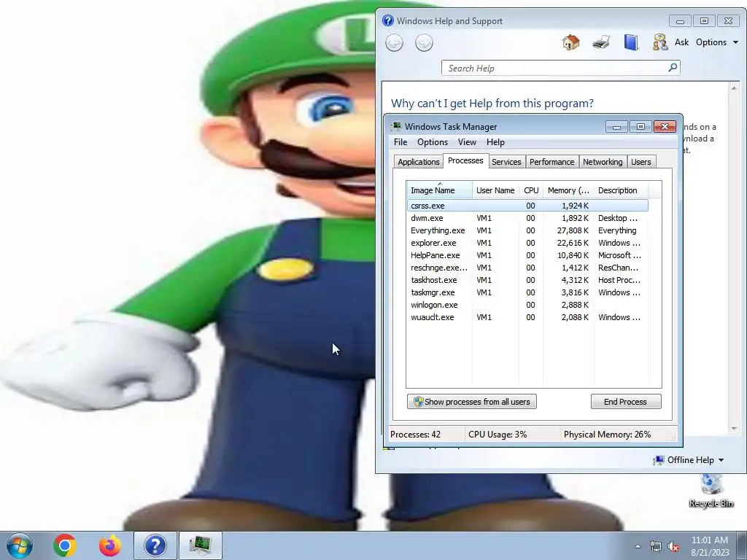Screen dimensions: 747x560
Task: Select the Everything.exe process
Action: click(x=527, y=230)
